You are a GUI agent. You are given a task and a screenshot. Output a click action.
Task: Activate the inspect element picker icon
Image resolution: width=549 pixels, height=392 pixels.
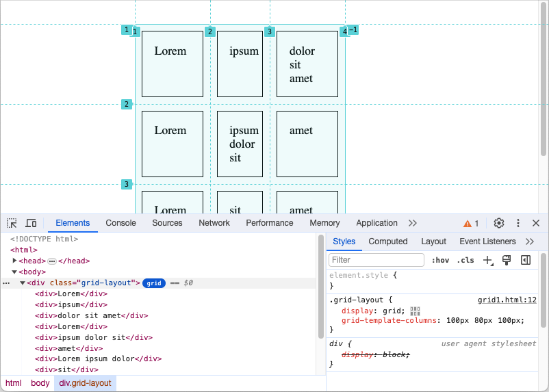tap(12, 223)
